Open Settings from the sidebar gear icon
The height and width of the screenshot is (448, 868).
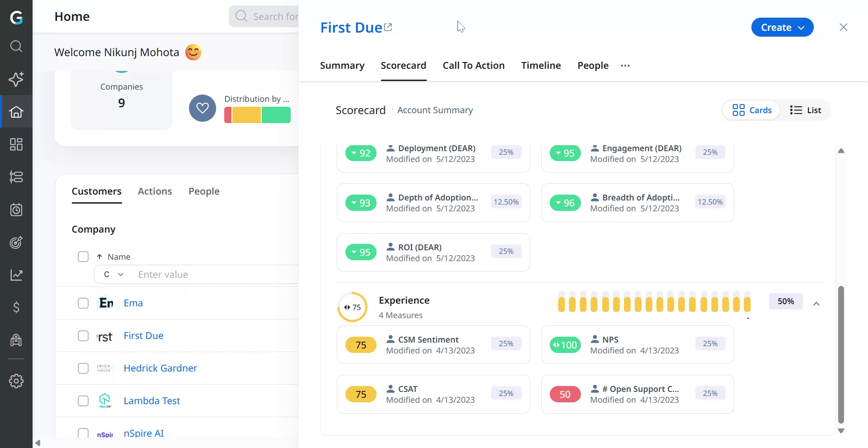click(16, 381)
